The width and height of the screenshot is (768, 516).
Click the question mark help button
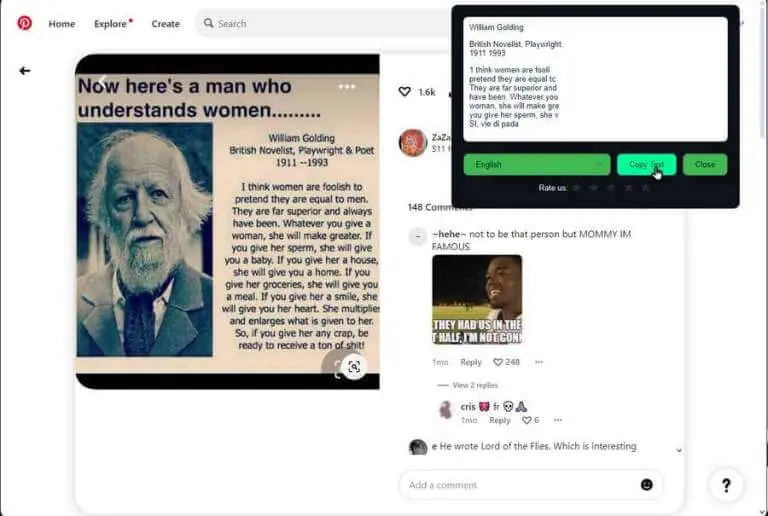click(x=726, y=485)
